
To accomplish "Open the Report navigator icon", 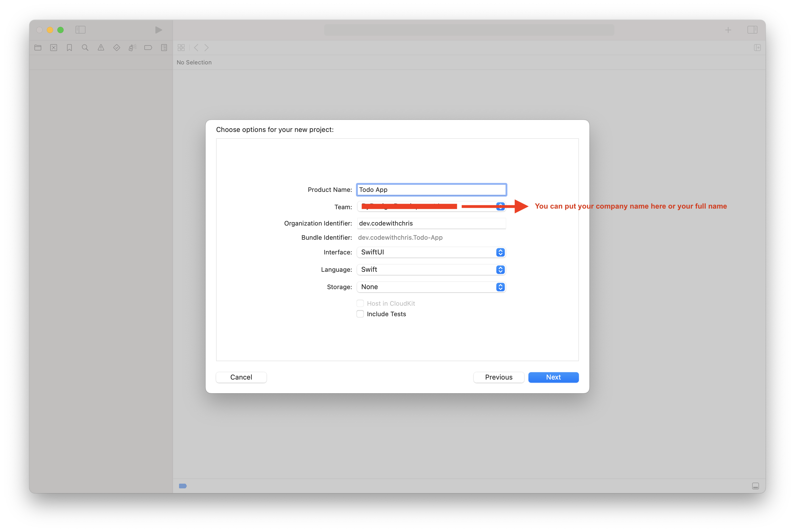I will coord(164,48).
